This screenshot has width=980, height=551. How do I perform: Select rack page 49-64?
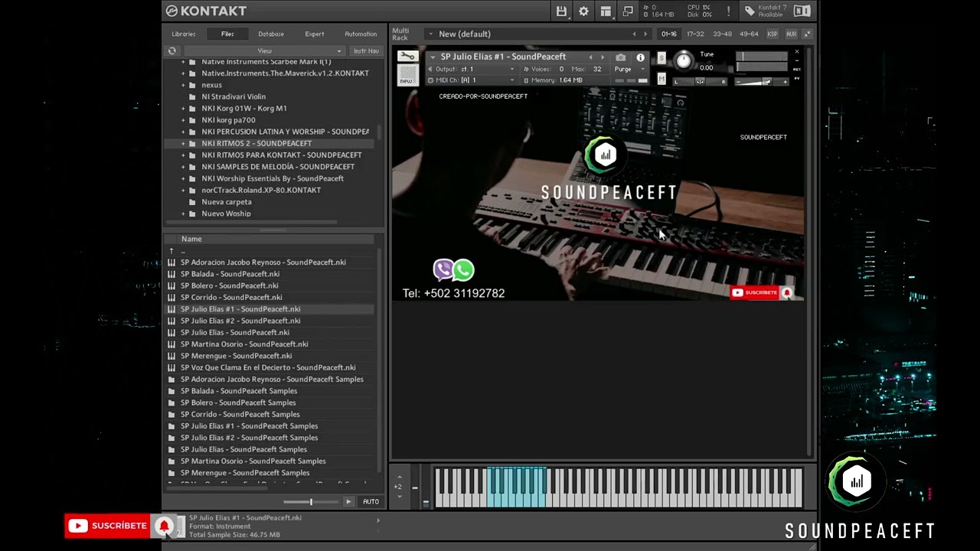749,34
